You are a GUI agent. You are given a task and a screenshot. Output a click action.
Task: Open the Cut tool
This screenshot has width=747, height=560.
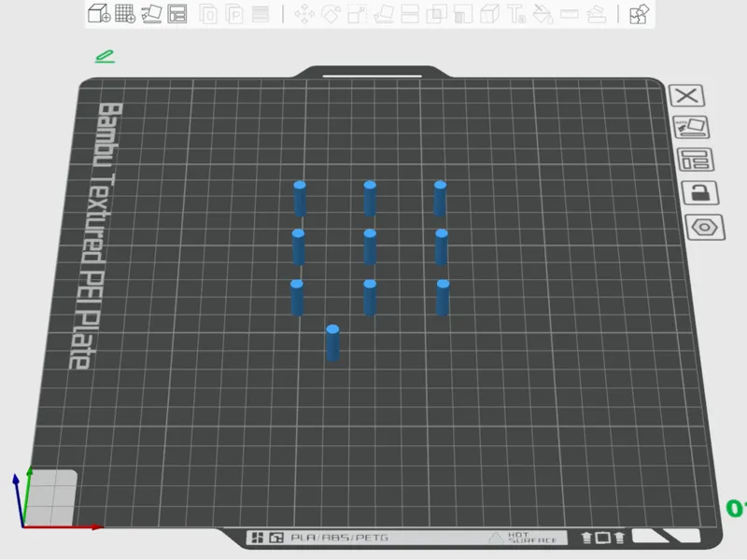pyautogui.click(x=410, y=14)
